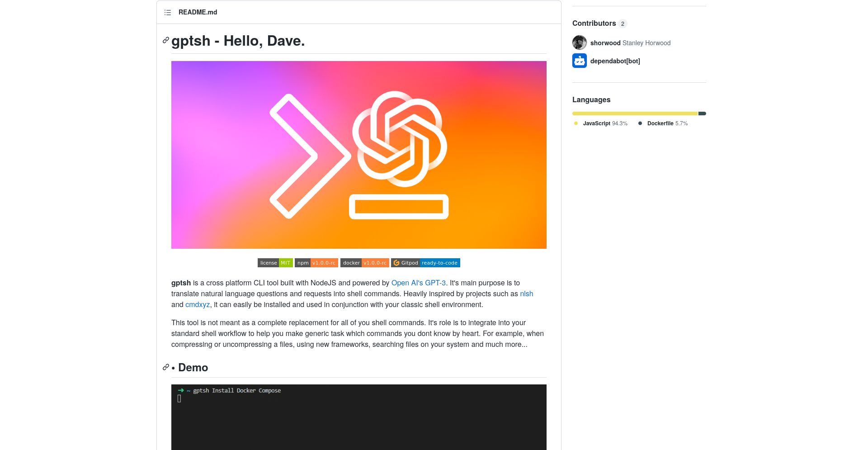868x450 pixels.
Task: Click the JavaScript 94.3% language entry
Action: (600, 123)
